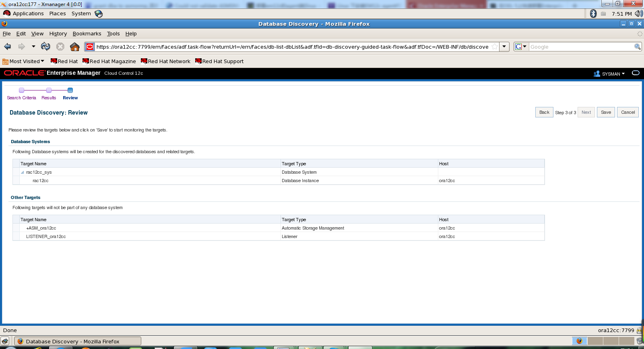The image size is (644, 349).
Task: Open the View menu
Action: click(x=37, y=34)
